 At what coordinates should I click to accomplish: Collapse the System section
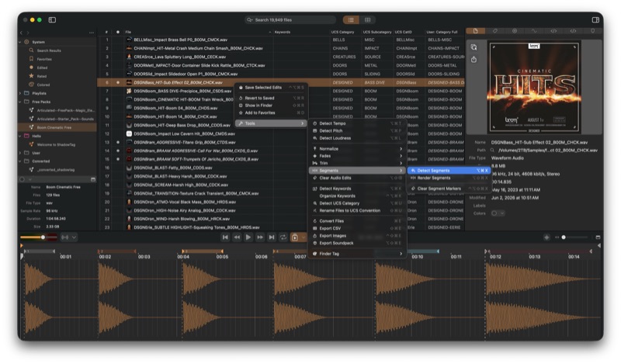[20, 42]
